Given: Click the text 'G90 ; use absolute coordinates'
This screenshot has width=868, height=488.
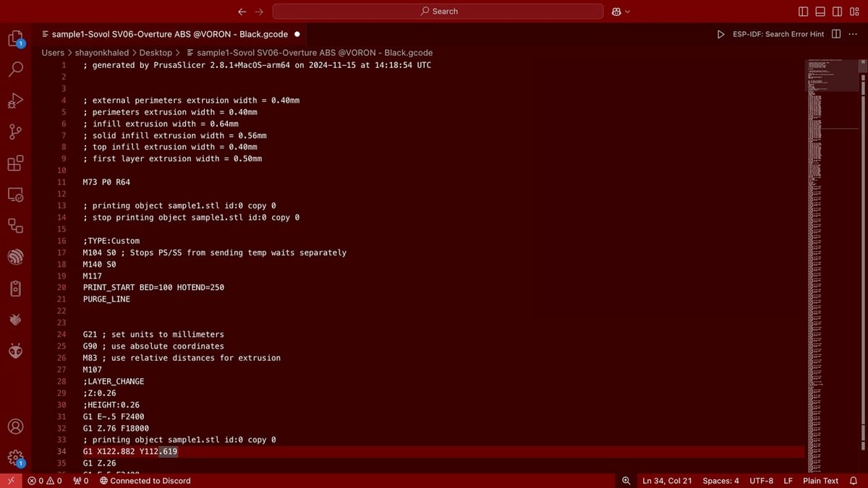Looking at the screenshot, I should (x=153, y=346).
